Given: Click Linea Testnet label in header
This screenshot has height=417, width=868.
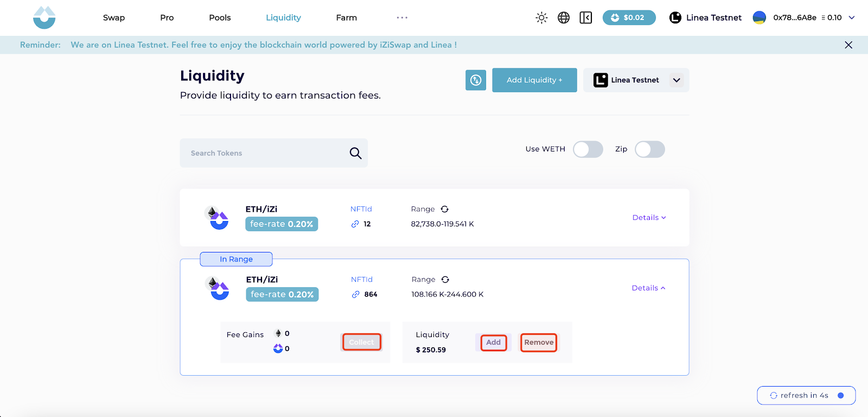Looking at the screenshot, I should (x=714, y=18).
